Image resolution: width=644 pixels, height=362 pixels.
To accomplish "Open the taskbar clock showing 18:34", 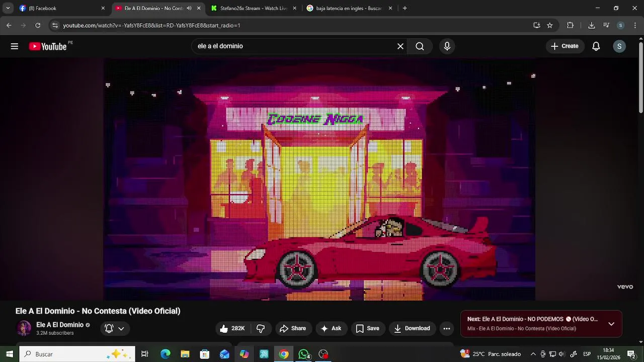I will 609,354.
